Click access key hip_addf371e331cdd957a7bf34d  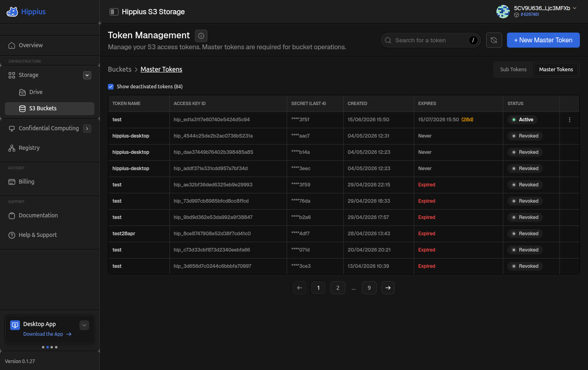[211, 169]
